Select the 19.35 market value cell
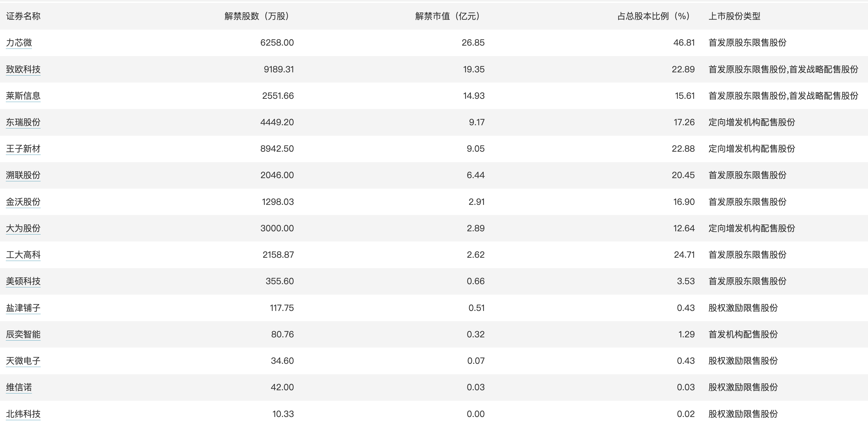 point(474,69)
